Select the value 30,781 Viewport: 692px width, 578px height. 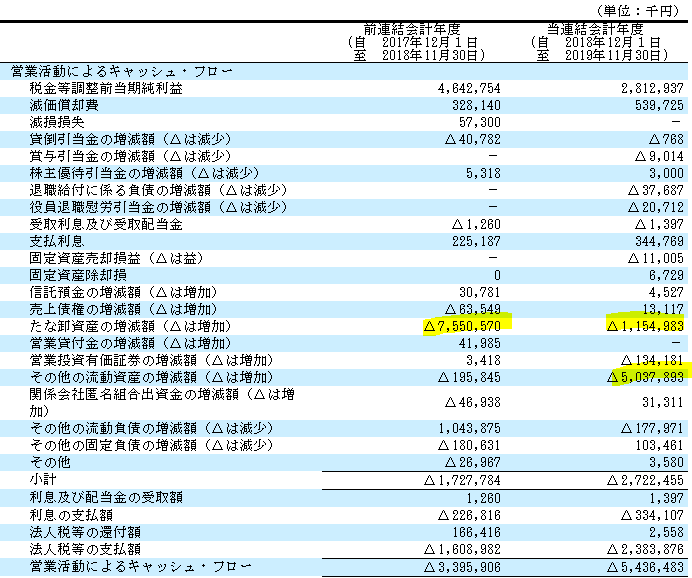480,292
